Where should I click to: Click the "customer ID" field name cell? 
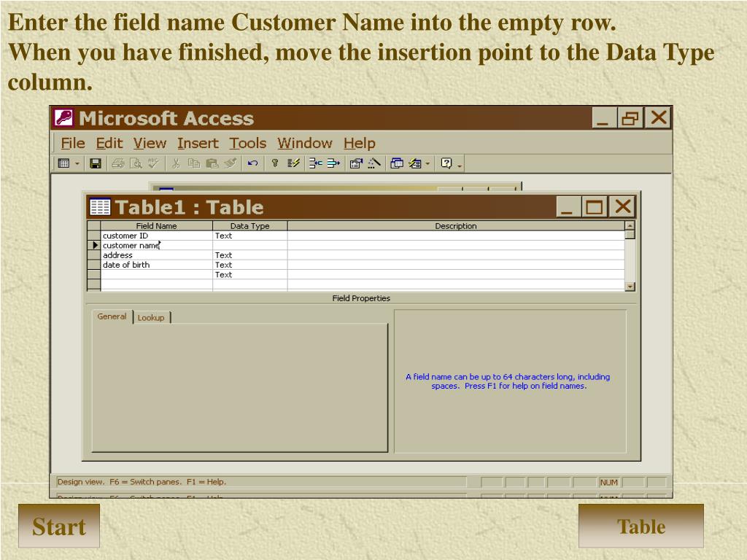point(156,236)
